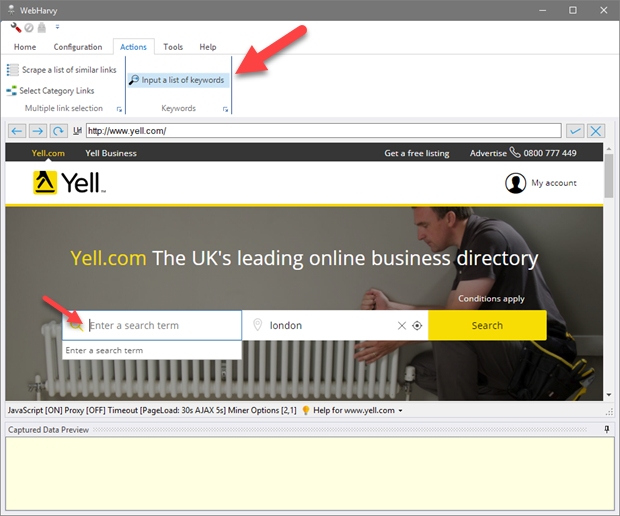
Task: Expand the Multiple link selection group launcher
Action: click(x=119, y=108)
